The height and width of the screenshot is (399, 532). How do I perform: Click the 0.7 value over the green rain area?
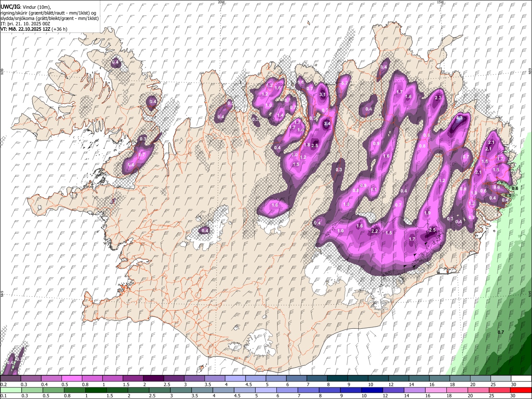tap(501, 332)
